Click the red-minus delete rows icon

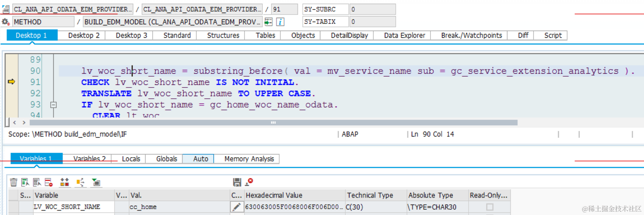[x=49, y=182]
